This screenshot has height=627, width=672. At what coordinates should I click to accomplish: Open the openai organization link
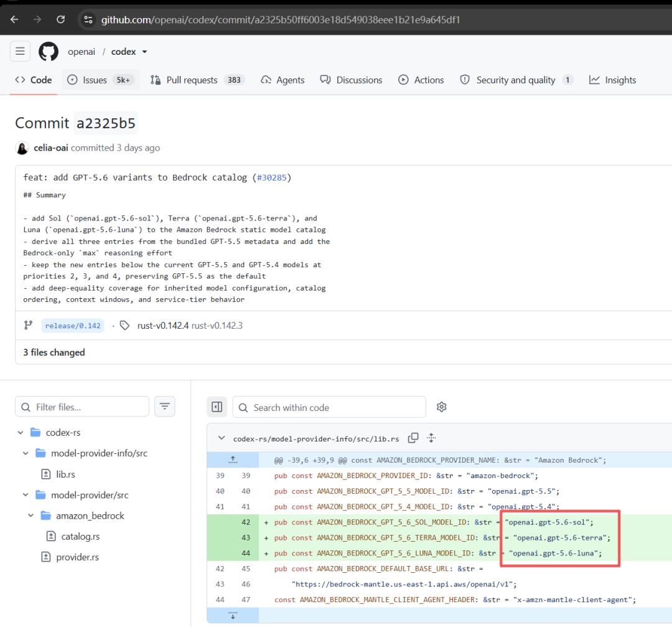click(x=82, y=52)
